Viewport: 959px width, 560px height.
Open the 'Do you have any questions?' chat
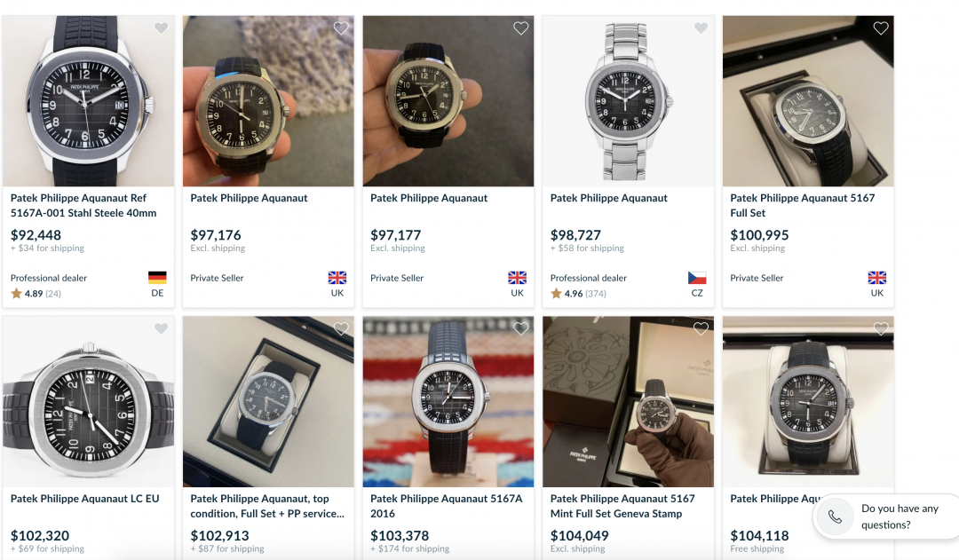coord(899,517)
